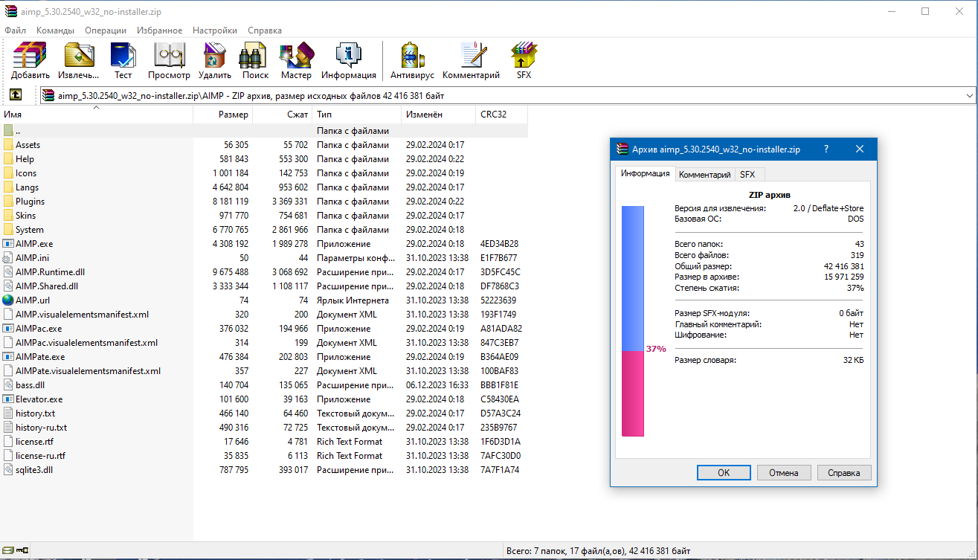Select the Langs folder row
Image resolution: width=978 pixels, height=560 pixels.
point(264,187)
